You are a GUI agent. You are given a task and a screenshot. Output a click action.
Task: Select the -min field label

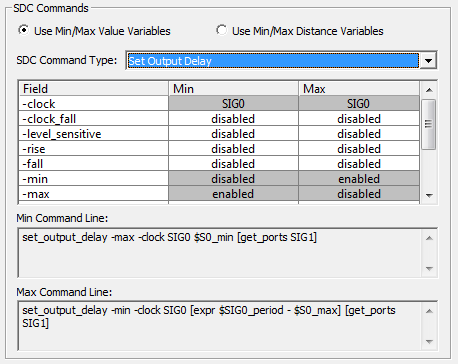[94, 179]
